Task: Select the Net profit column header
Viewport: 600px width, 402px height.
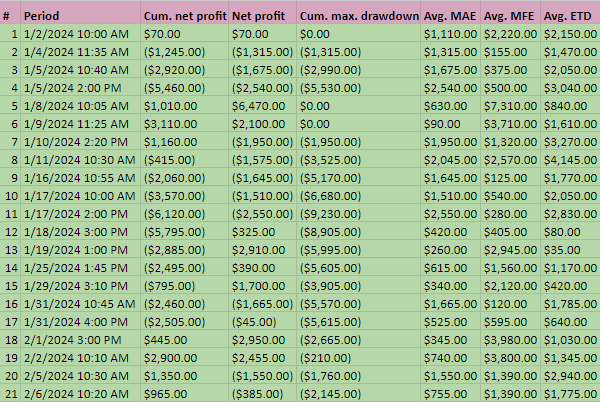Action: pos(261,15)
